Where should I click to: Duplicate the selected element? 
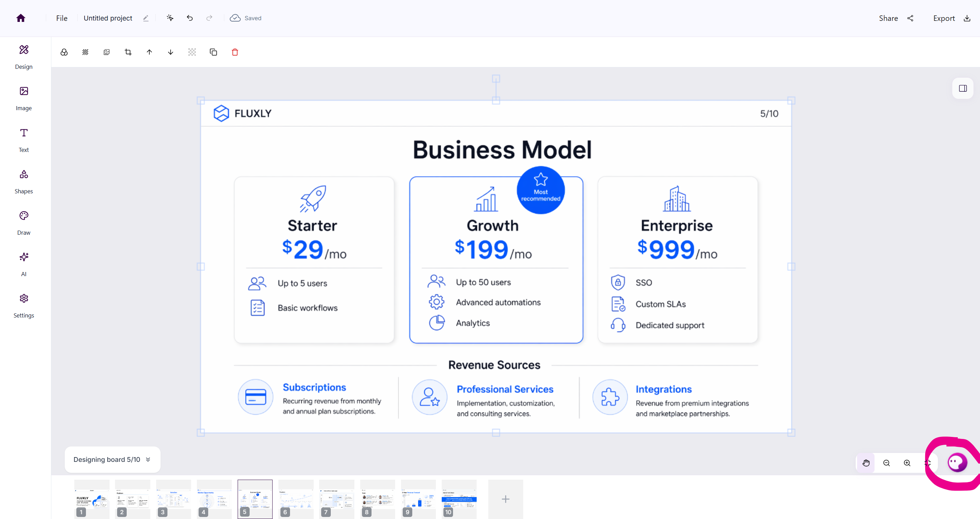click(x=213, y=52)
